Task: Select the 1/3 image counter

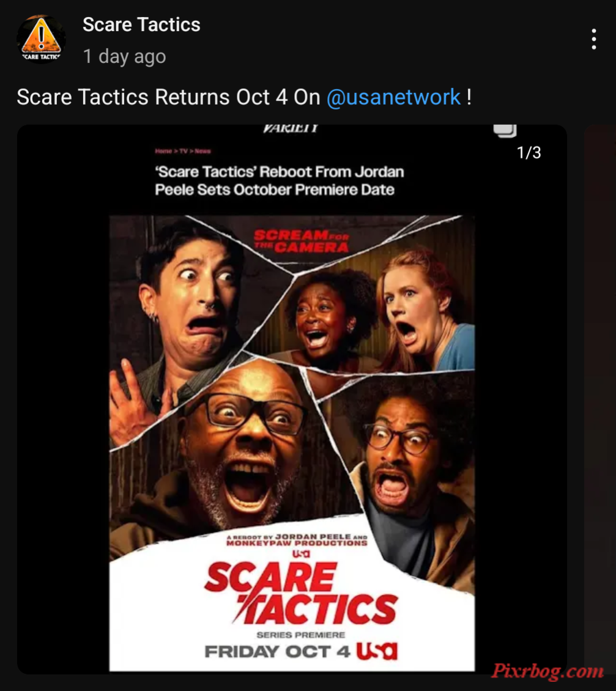Action: [x=529, y=153]
